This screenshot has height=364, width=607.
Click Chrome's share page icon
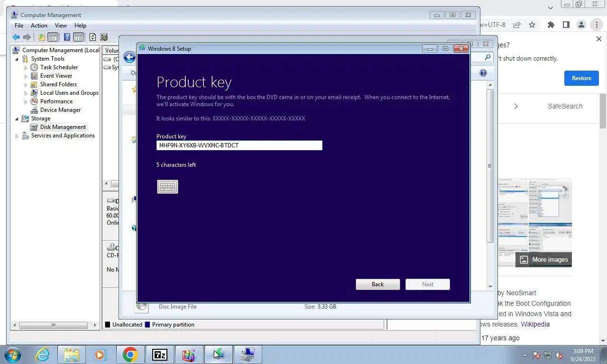point(517,25)
